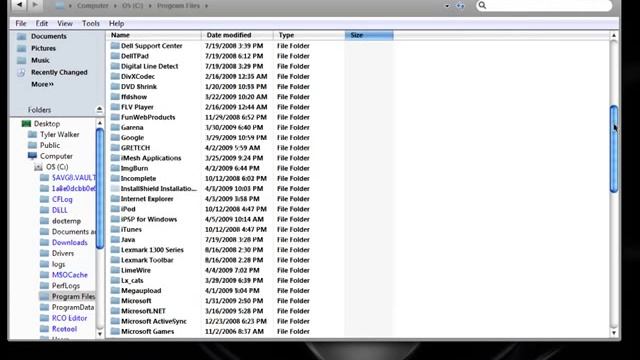Click DVD Shrink folder icon
This screenshot has height=360, width=640.
[x=115, y=87]
